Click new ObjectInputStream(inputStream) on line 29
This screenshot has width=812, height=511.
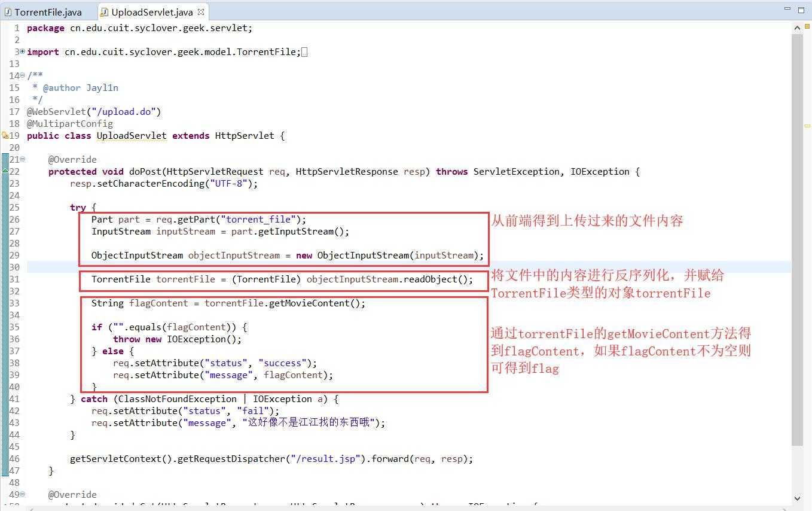click(387, 255)
